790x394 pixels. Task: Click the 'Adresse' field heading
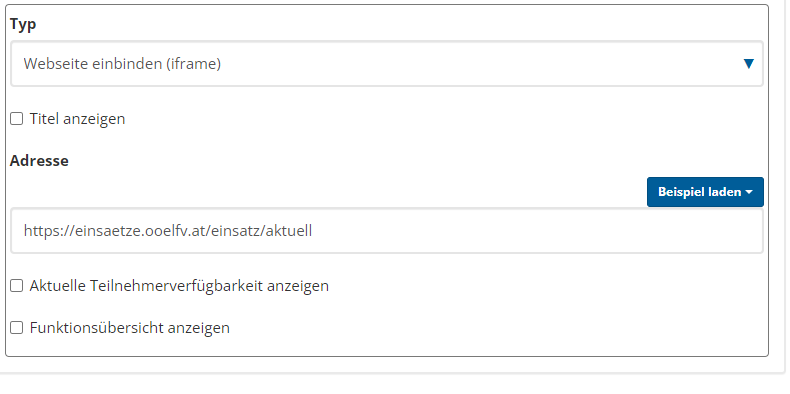tap(39, 161)
